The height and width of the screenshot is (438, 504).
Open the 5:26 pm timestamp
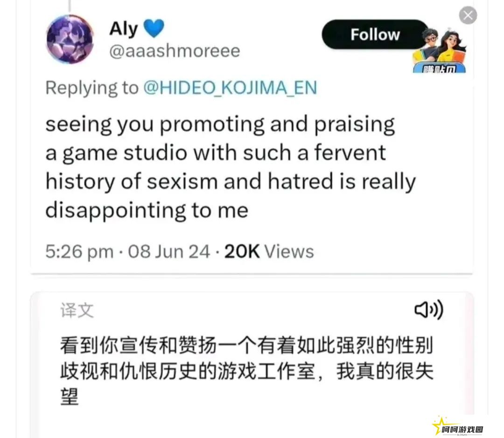pos(79,251)
